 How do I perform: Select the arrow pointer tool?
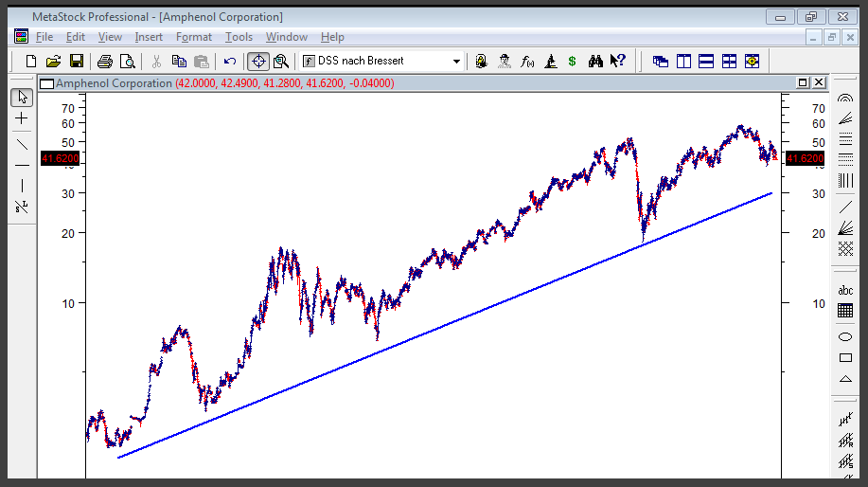point(22,98)
